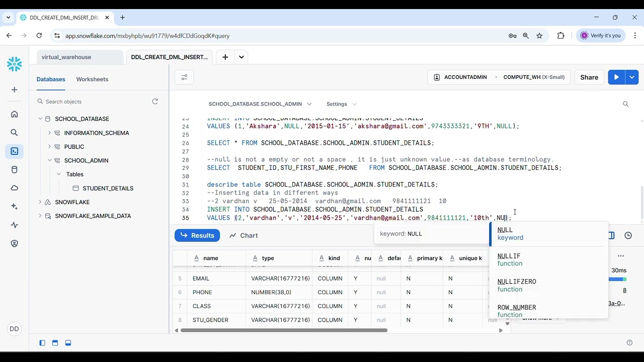Toggle the left sidebar panel layout
The image size is (644, 362).
42,343
